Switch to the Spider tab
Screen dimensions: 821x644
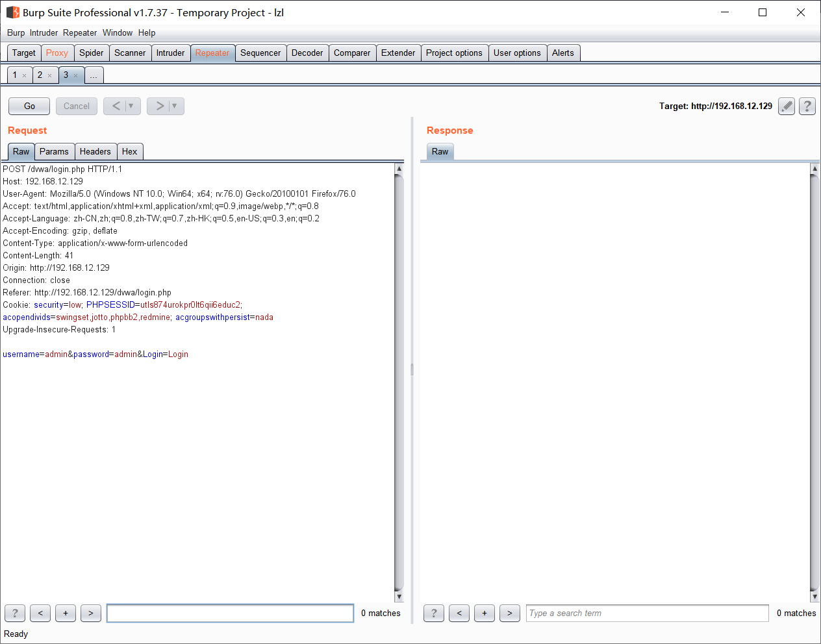[x=92, y=53]
